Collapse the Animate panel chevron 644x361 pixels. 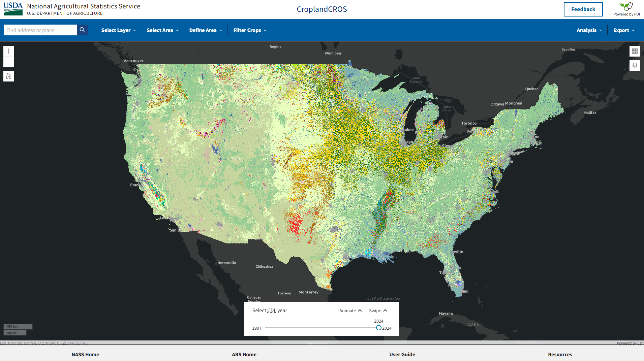pos(360,310)
